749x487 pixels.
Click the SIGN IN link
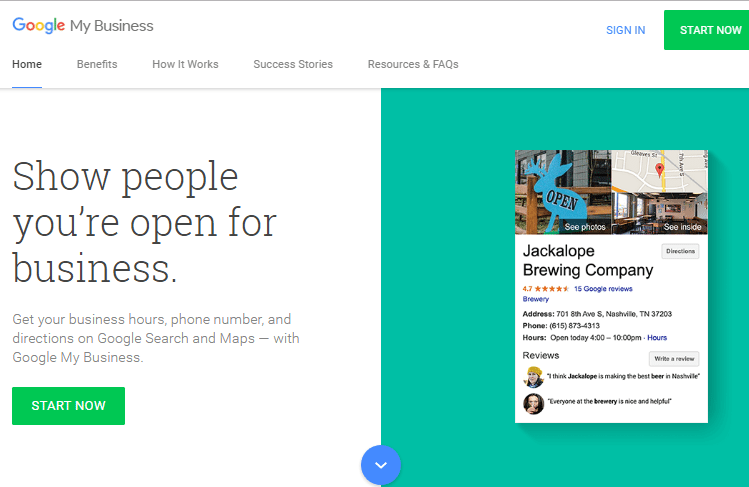click(x=625, y=30)
